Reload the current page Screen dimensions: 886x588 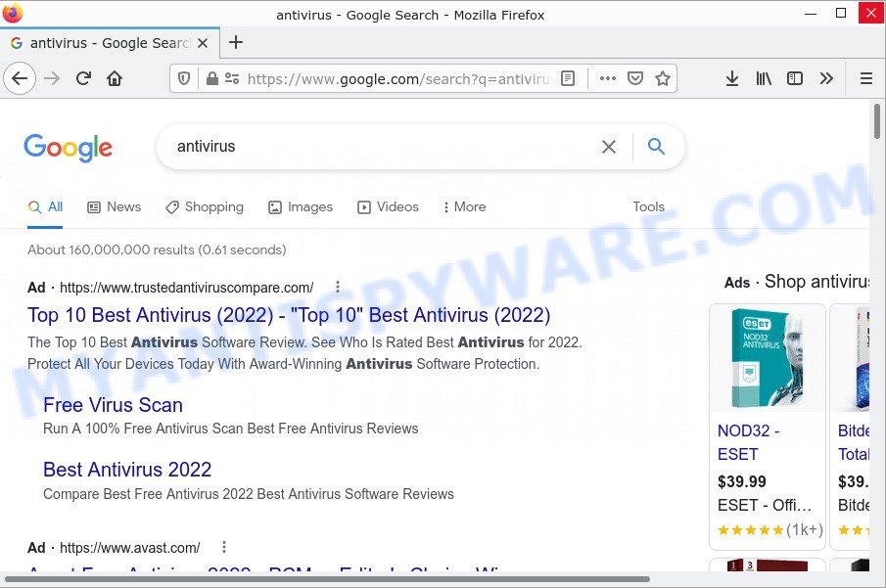[83, 78]
